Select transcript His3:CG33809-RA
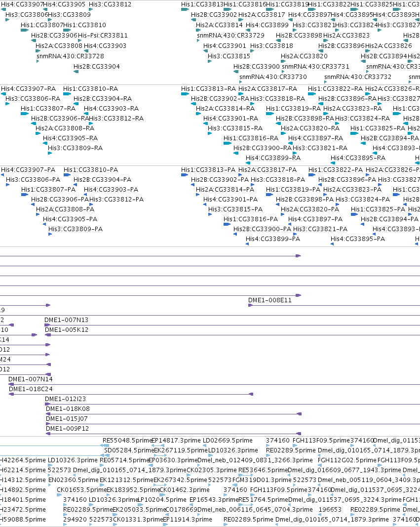 (75, 148)
